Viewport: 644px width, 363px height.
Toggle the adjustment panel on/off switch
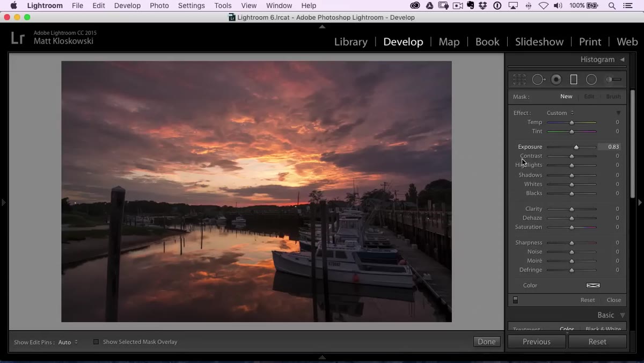515,300
